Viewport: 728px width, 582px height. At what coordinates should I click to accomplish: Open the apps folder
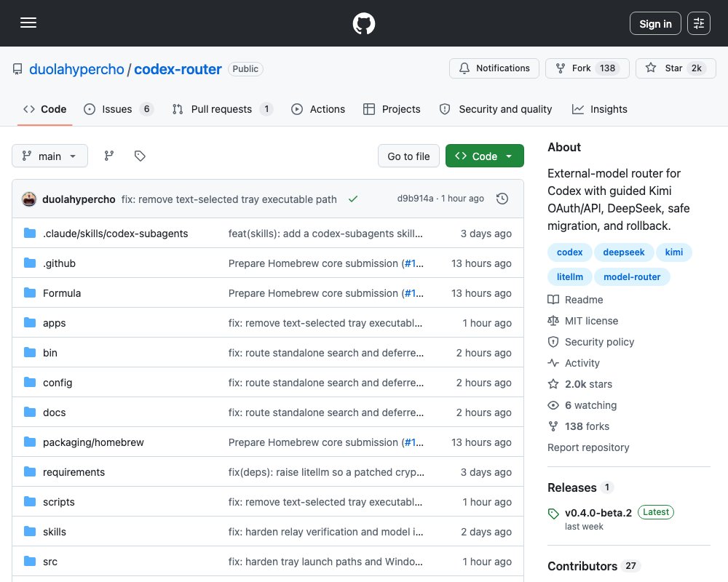(55, 323)
